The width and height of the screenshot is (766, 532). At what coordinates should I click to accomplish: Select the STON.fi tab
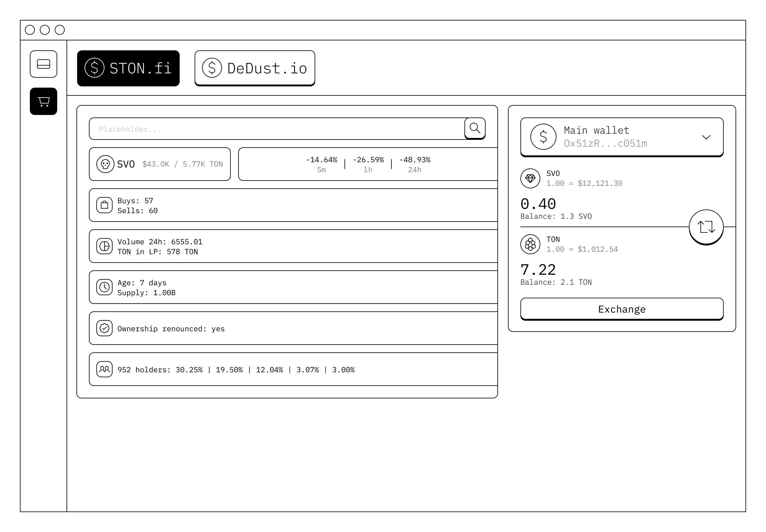(128, 68)
